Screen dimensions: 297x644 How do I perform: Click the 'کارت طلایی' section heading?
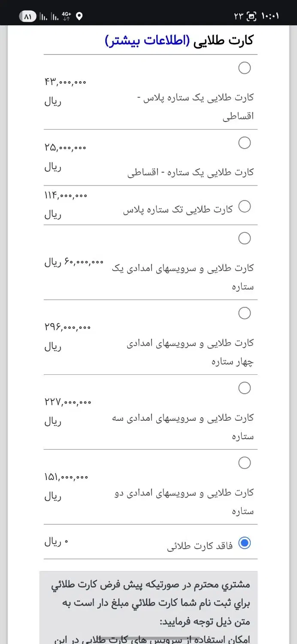(x=223, y=40)
